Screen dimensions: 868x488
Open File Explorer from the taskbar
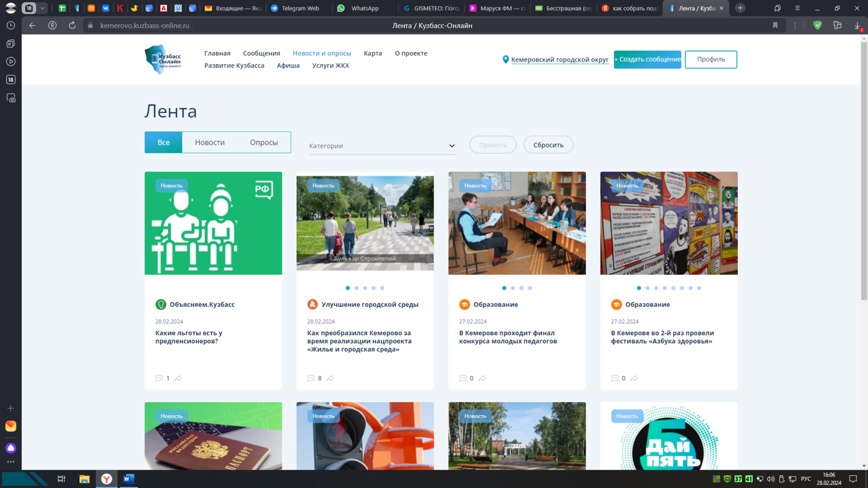pos(84,479)
